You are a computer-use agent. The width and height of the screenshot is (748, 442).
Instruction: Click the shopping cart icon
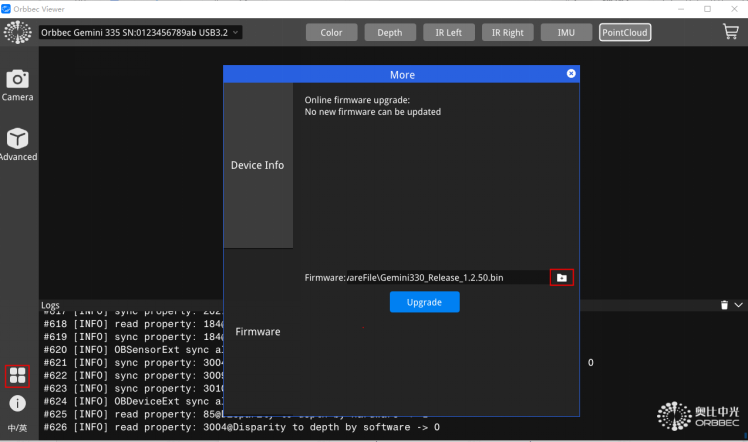(731, 32)
